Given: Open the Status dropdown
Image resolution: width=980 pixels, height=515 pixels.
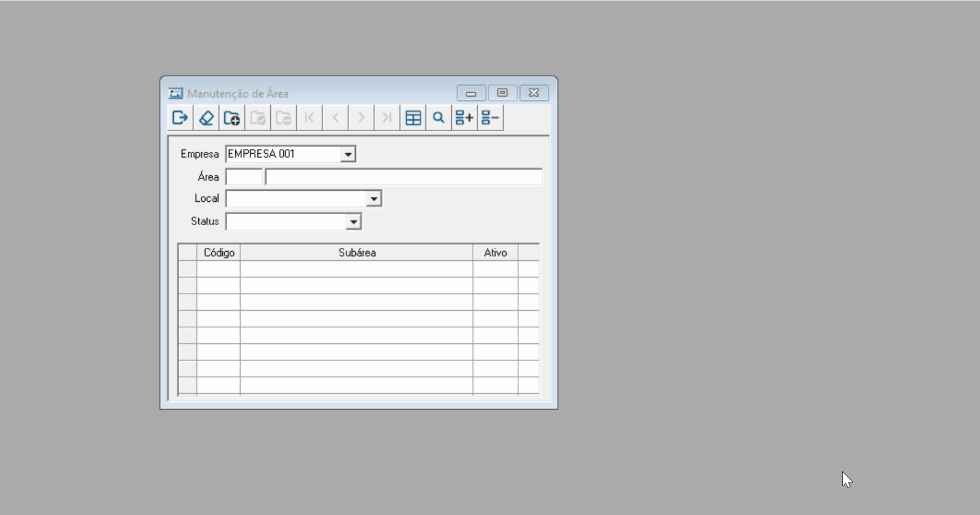Looking at the screenshot, I should click(x=353, y=222).
